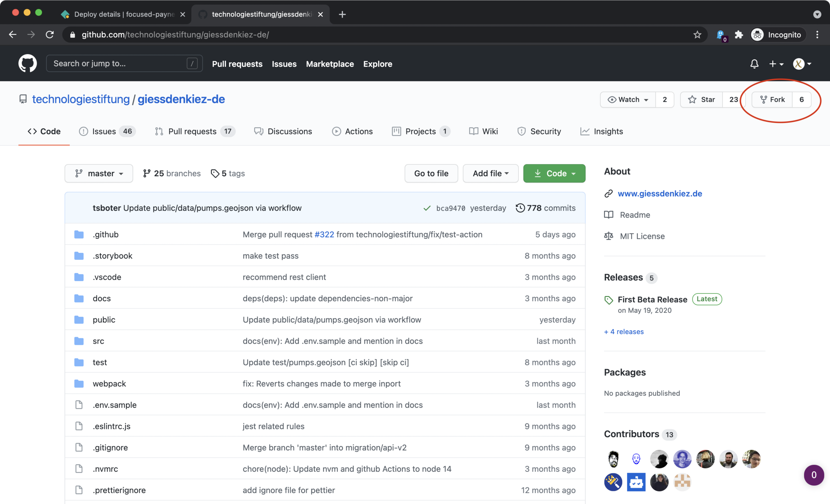Image resolution: width=830 pixels, height=504 pixels.
Task: Open the notifications bell
Action: 754,64
